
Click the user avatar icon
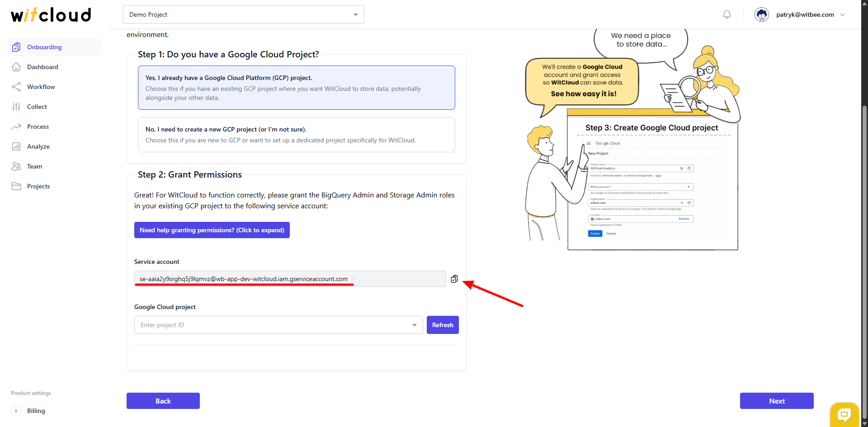tap(762, 14)
